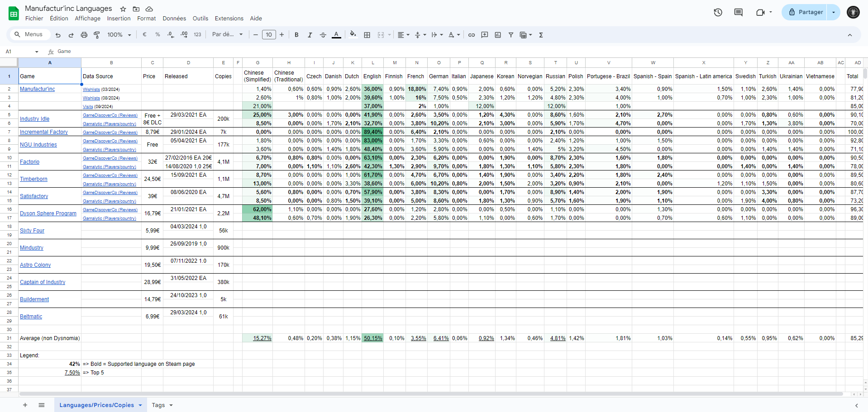Open the Fichier menu
The image size is (868, 412).
coord(34,19)
